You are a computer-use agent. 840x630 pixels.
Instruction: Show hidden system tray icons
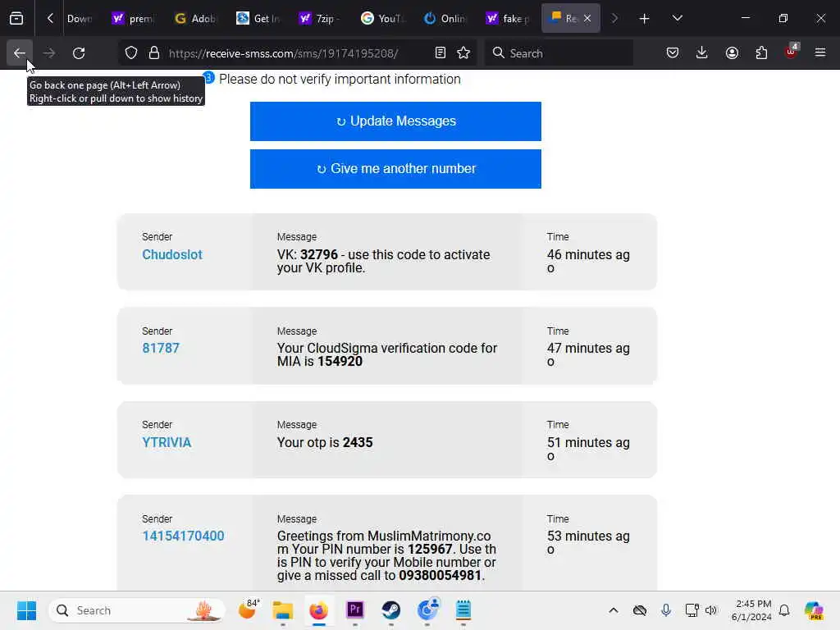pos(614,610)
